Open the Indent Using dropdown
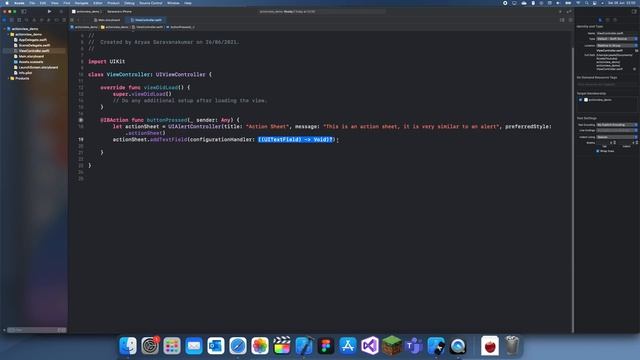 pyautogui.click(x=617, y=137)
